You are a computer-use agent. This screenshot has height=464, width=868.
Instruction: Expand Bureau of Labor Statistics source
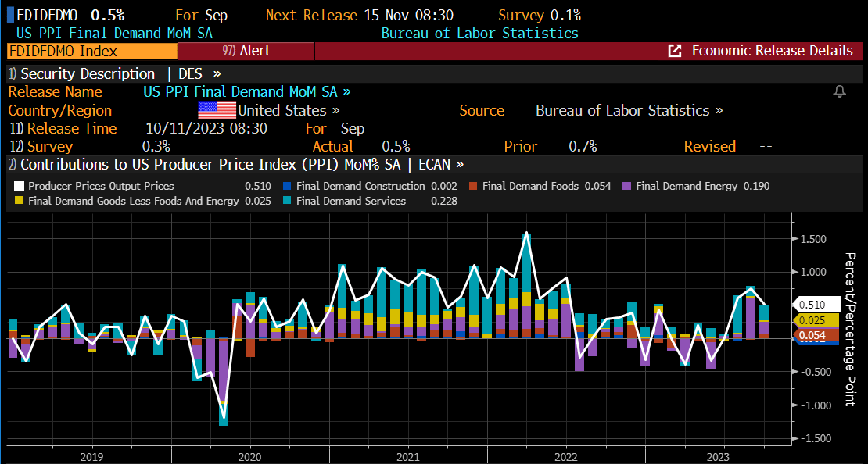coord(629,110)
